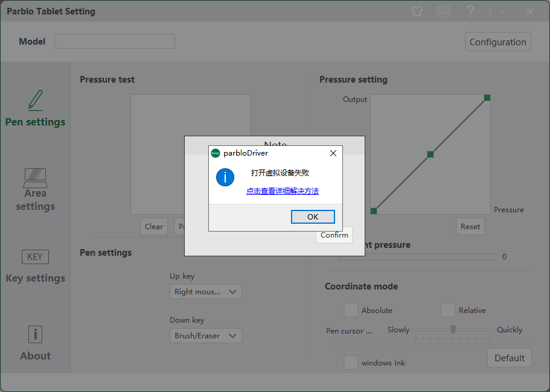Switch to Key settings tab label

[x=36, y=278]
